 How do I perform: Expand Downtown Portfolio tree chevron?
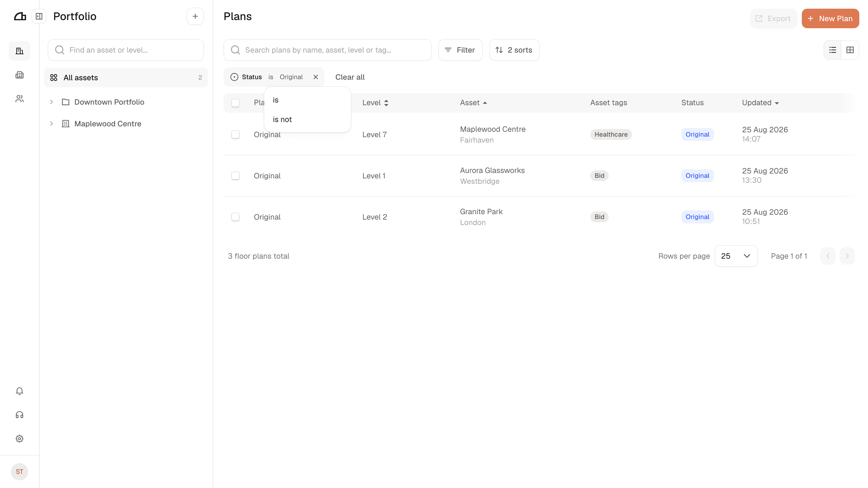pos(52,102)
